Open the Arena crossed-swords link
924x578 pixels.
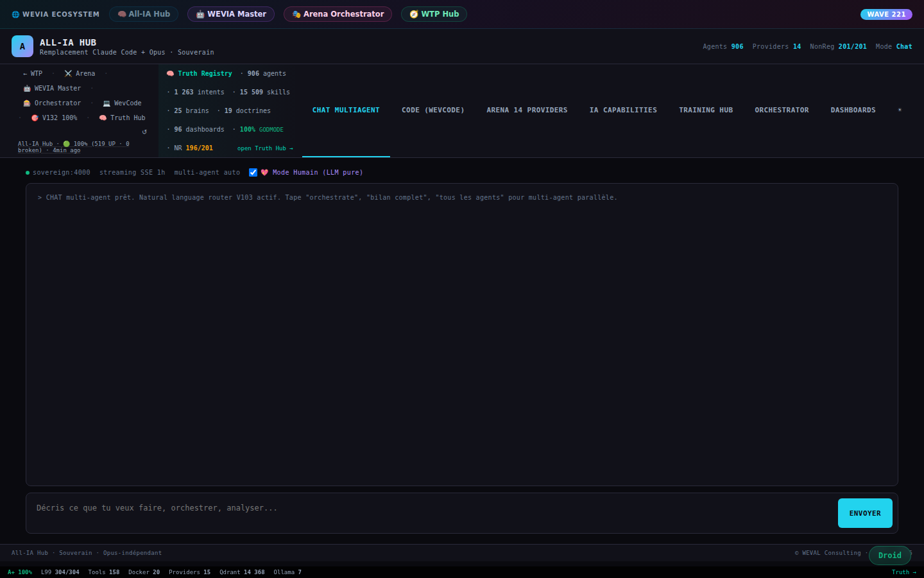(x=80, y=74)
